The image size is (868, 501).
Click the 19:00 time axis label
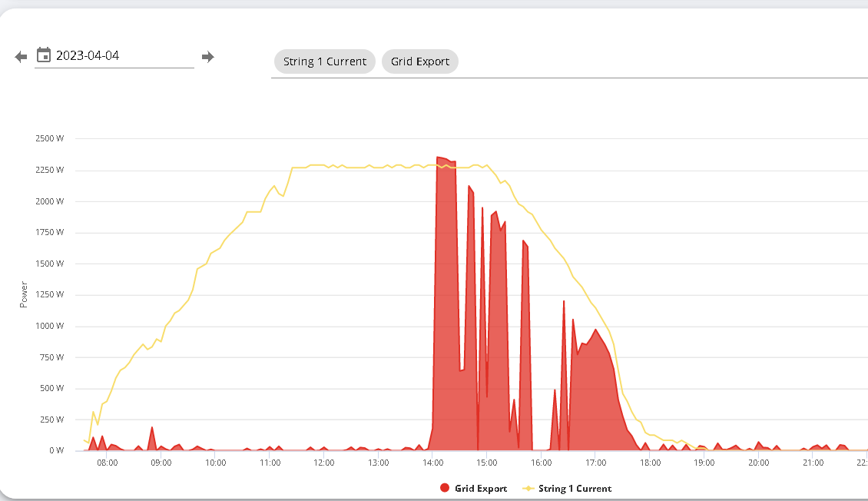[704, 463]
